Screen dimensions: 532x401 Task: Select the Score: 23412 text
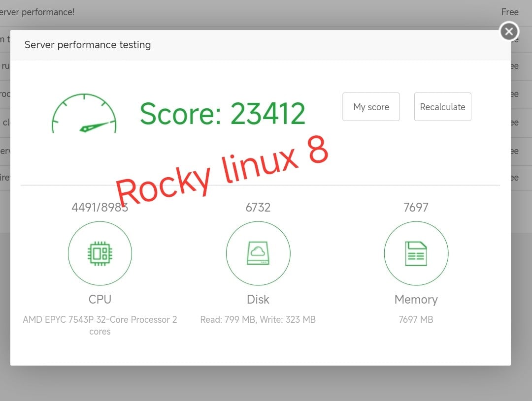222,114
